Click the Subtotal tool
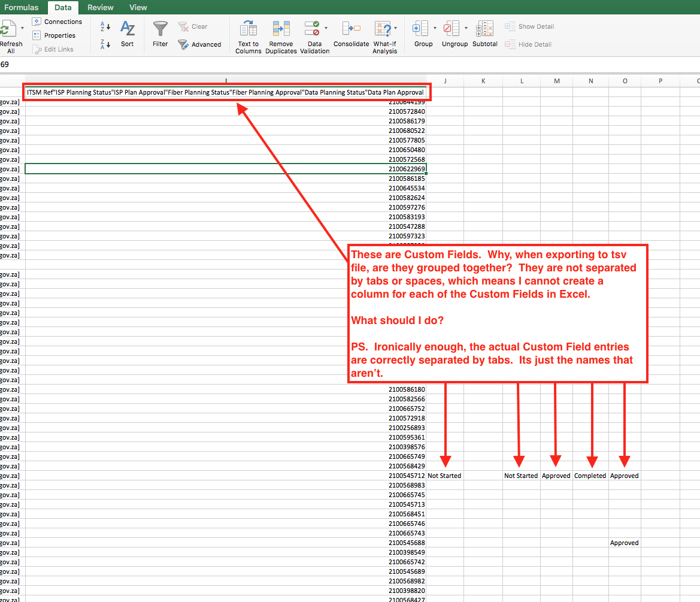The height and width of the screenshot is (602, 700). point(485,34)
